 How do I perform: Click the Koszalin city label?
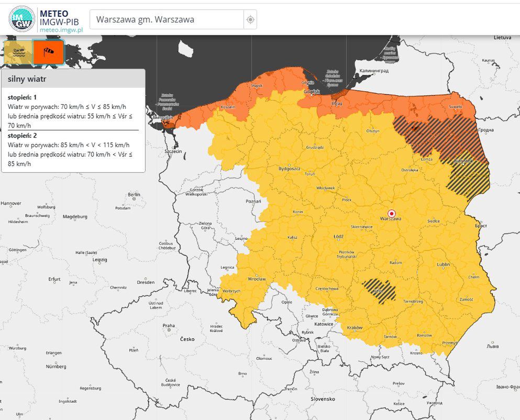click(x=228, y=107)
